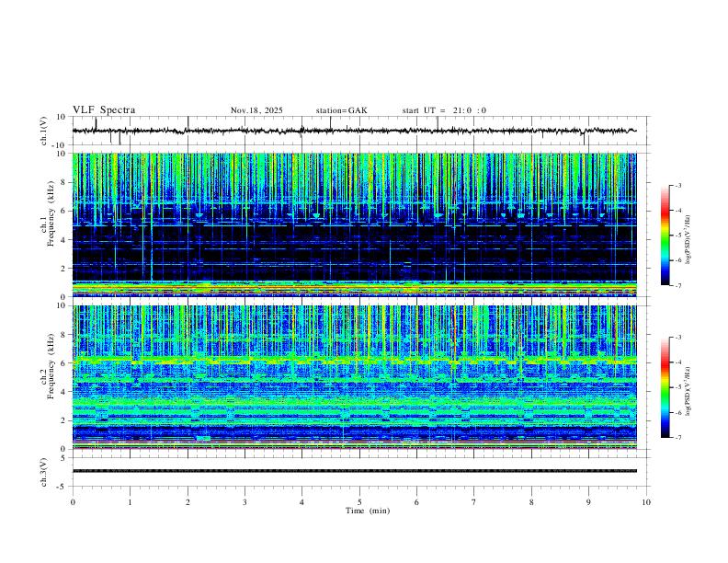Select the "start UT = 21:0 :0" text
Screen dimensions: 728x563
[444, 110]
